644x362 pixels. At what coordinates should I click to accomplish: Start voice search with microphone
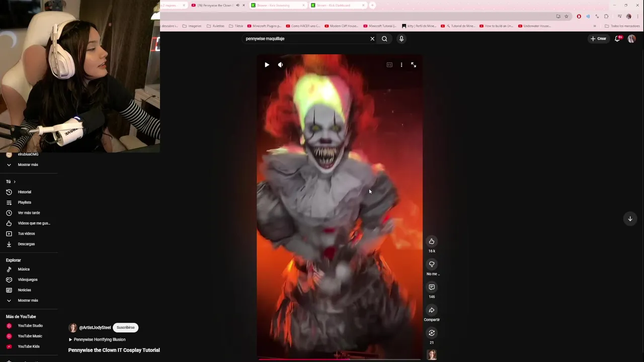pos(401,39)
